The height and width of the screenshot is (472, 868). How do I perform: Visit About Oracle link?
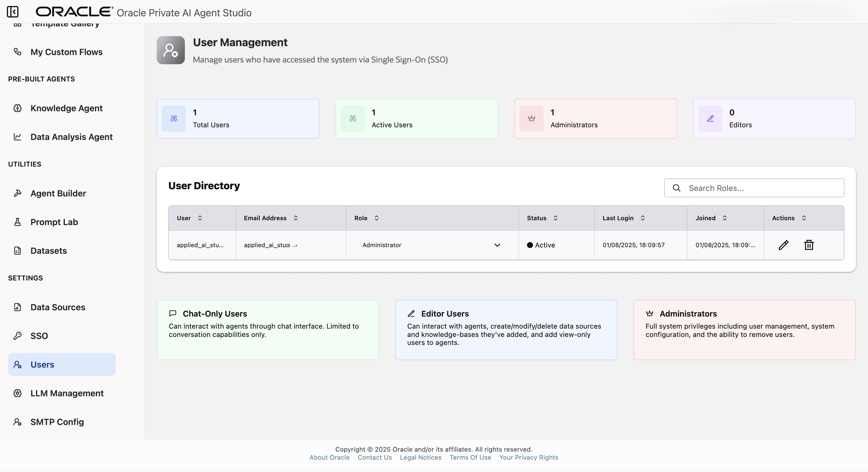pyautogui.click(x=329, y=457)
